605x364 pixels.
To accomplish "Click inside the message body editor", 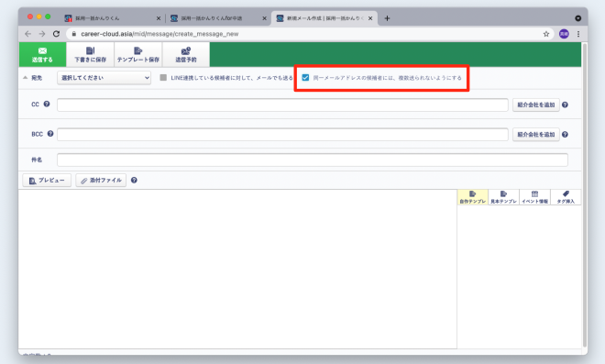I will coord(237,269).
